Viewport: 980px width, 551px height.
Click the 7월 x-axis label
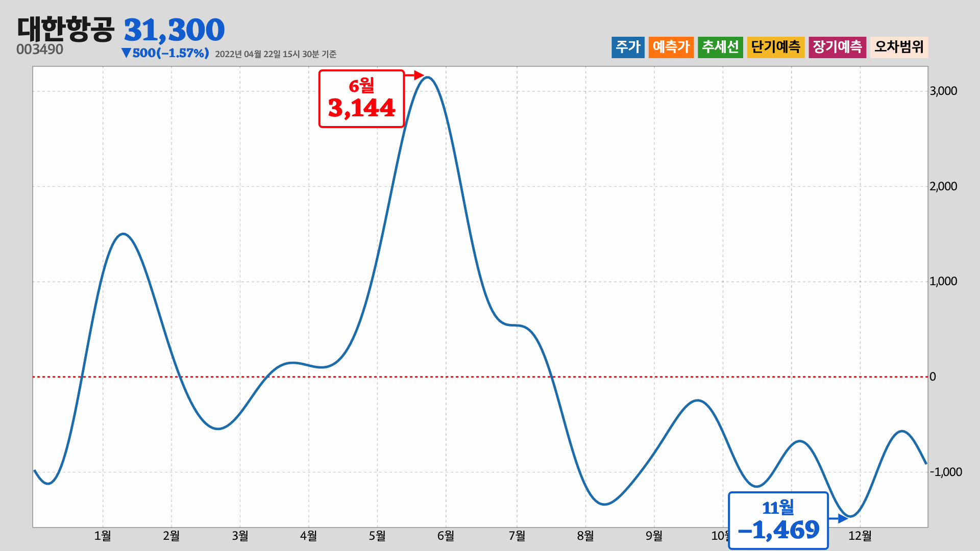pos(517,536)
